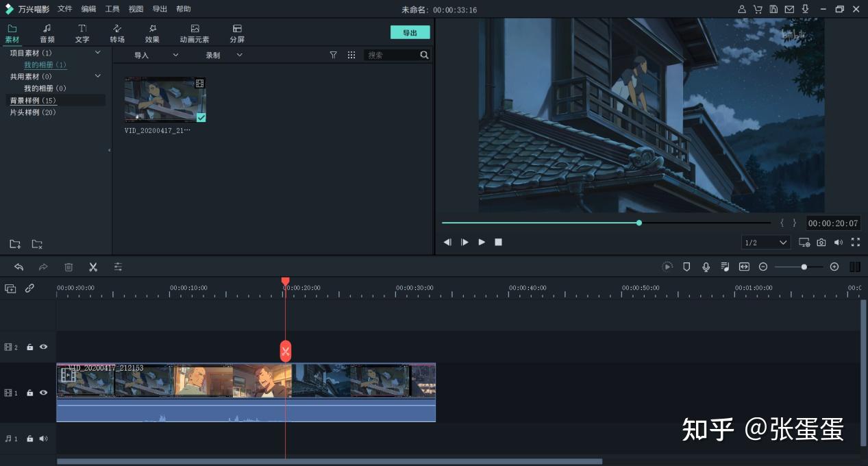Toggle lock on audio track 1

click(x=30, y=439)
